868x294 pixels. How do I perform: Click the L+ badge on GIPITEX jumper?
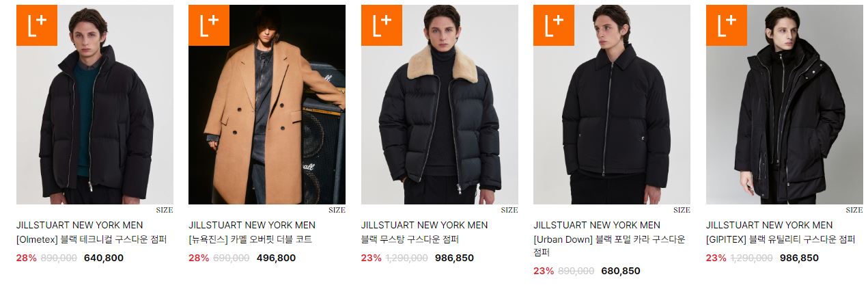point(727,25)
